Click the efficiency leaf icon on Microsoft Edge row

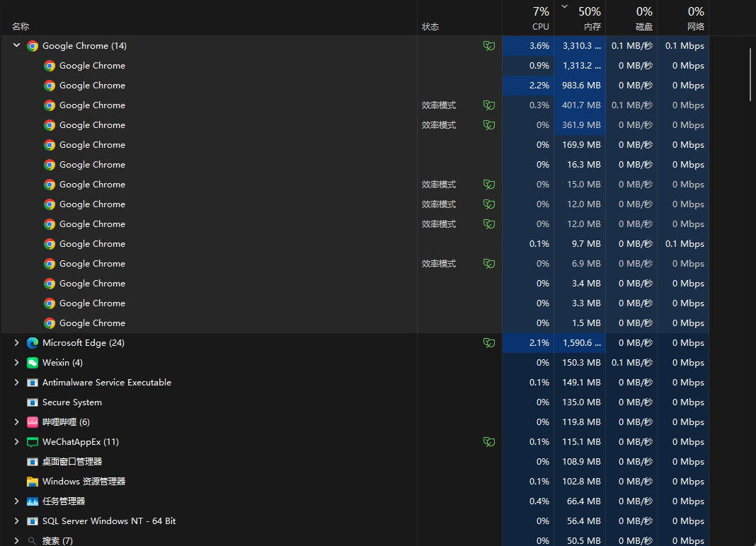point(489,342)
